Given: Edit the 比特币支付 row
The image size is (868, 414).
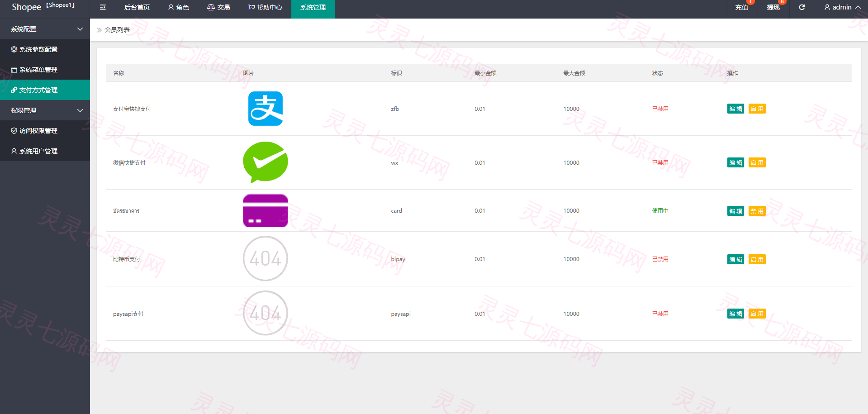Looking at the screenshot, I should tap(735, 259).
